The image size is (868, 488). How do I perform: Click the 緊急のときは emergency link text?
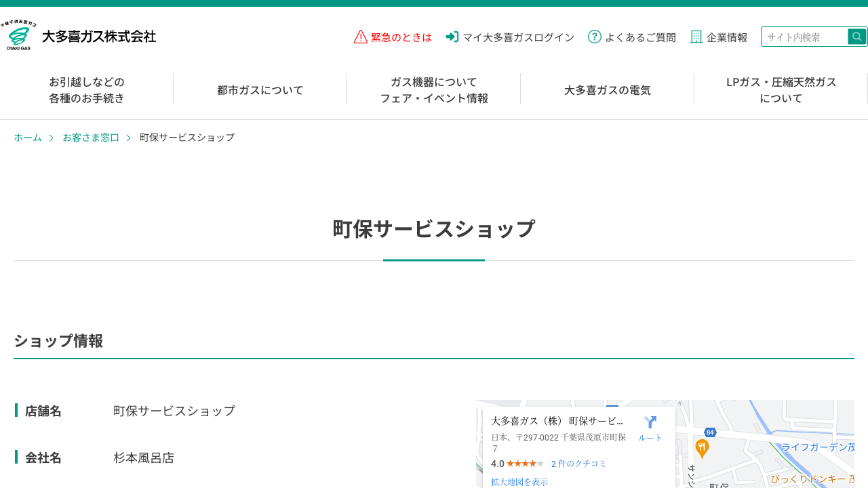coord(401,37)
